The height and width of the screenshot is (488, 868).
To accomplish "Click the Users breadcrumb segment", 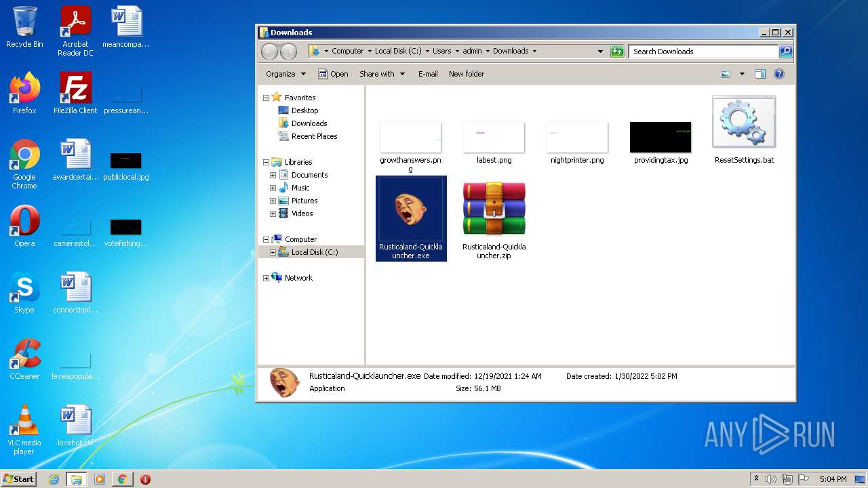I will (x=442, y=52).
